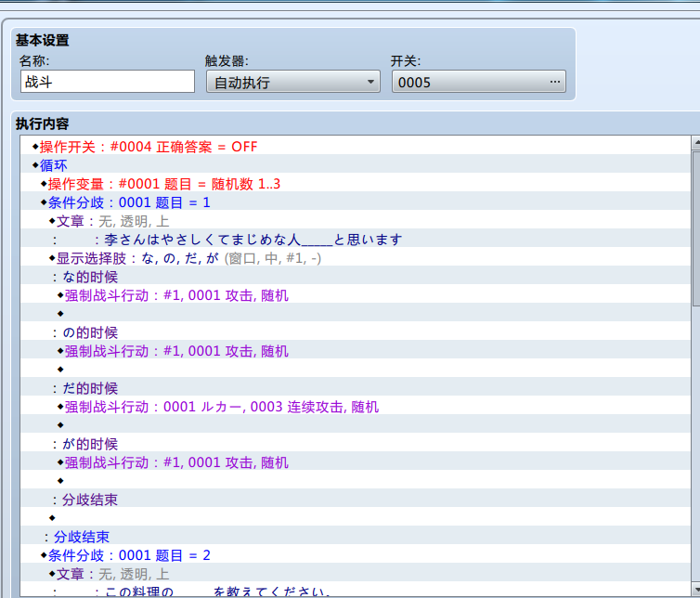Image resolution: width=700 pixels, height=598 pixels.
Task: Select 强制战斗行动 under が的时候
Action: [355, 462]
